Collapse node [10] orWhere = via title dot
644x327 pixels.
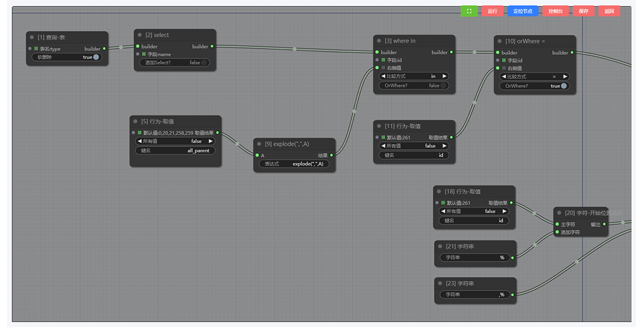pos(499,41)
